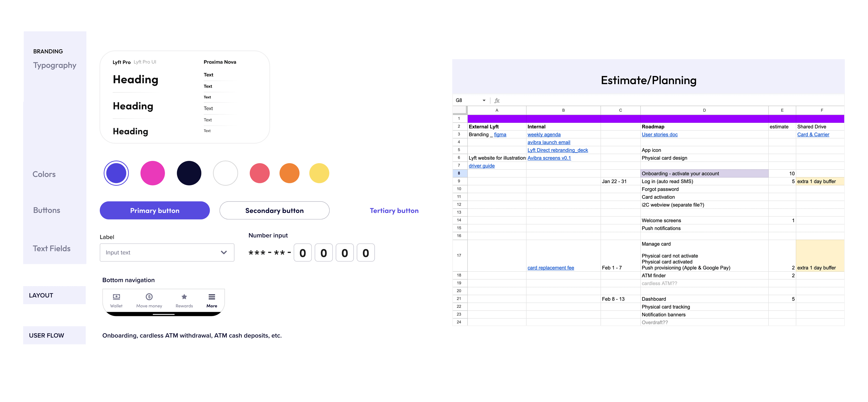Click the Secondary button
Screen dimensions: 868x402
click(x=274, y=210)
